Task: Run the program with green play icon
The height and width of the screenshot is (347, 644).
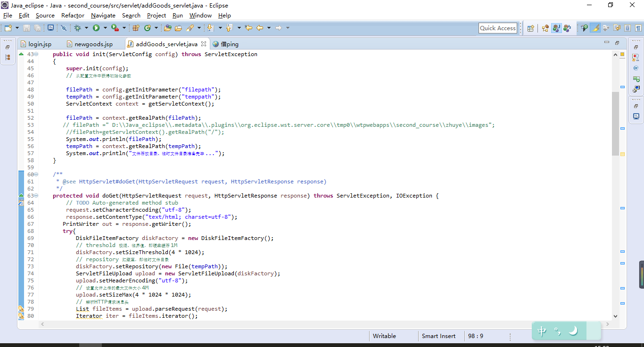Action: [x=96, y=28]
